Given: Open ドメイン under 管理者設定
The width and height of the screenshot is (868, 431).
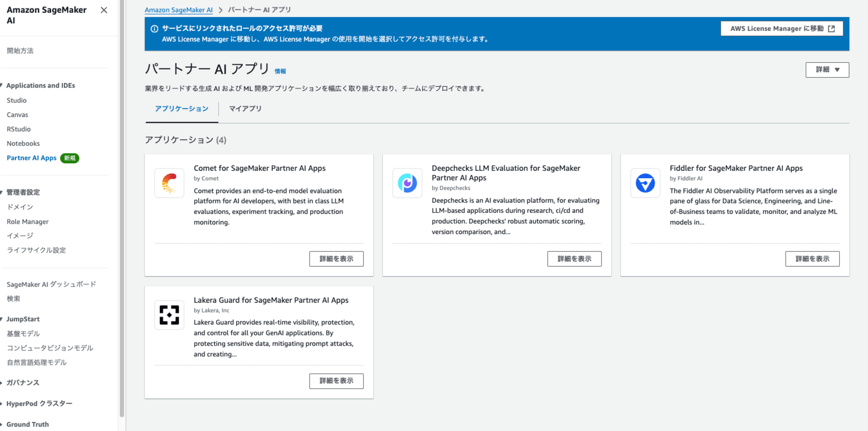Looking at the screenshot, I should point(20,207).
